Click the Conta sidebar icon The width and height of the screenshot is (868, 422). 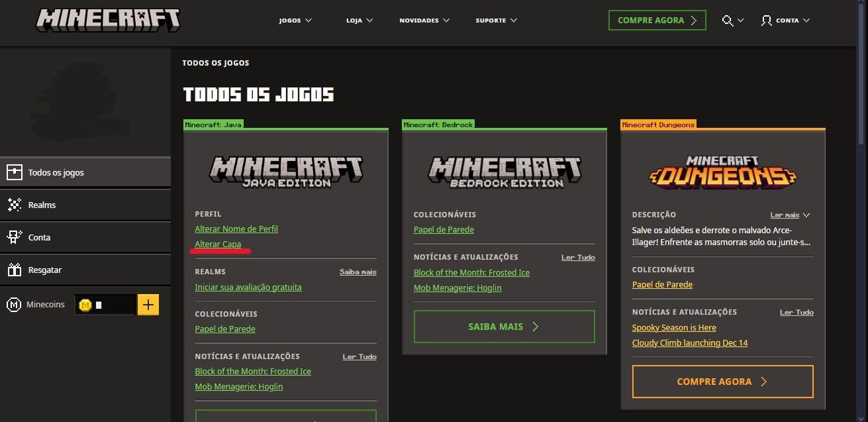15,237
